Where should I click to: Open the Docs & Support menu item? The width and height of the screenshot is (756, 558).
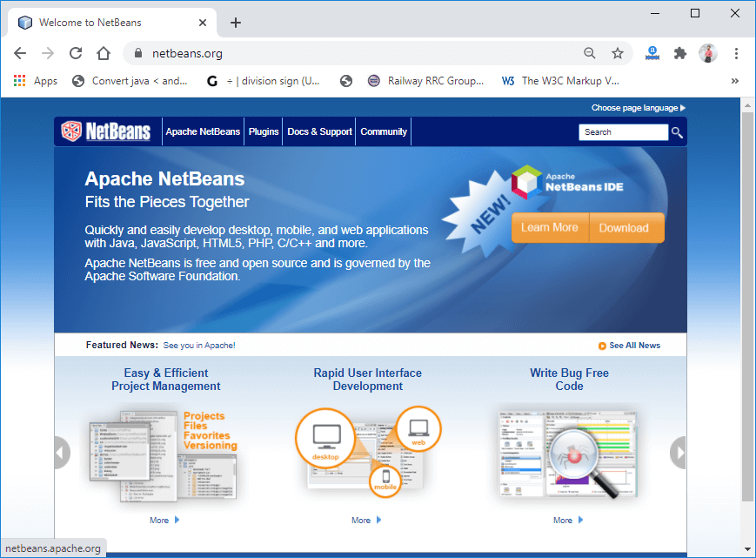coord(319,131)
